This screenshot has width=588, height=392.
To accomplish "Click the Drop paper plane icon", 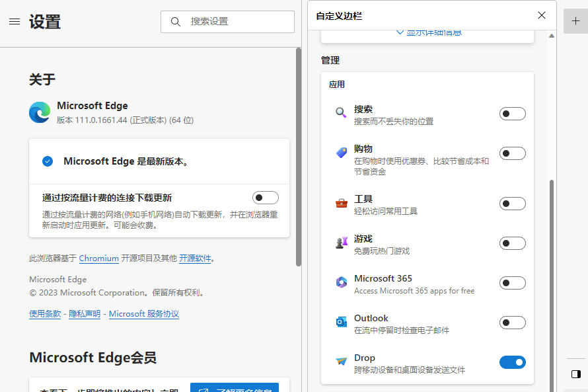I will click(342, 361).
